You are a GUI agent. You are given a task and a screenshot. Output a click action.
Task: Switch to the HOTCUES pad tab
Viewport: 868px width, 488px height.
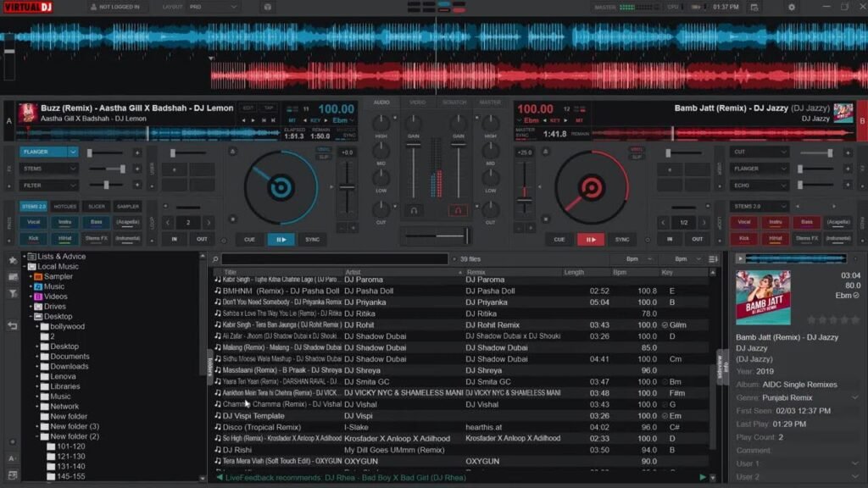pos(64,207)
